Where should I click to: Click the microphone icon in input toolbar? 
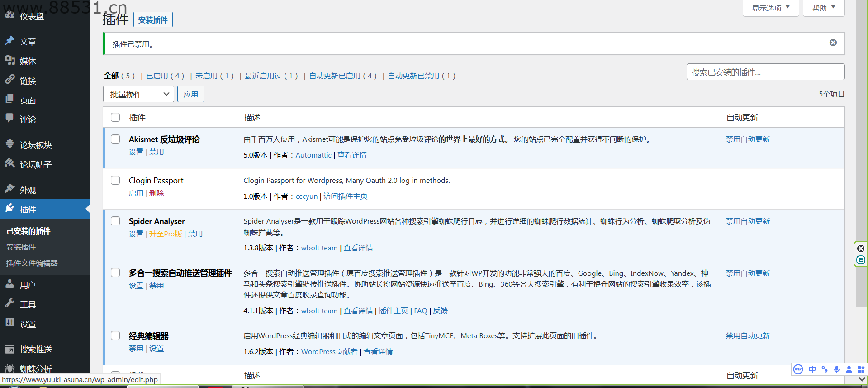tap(837, 369)
